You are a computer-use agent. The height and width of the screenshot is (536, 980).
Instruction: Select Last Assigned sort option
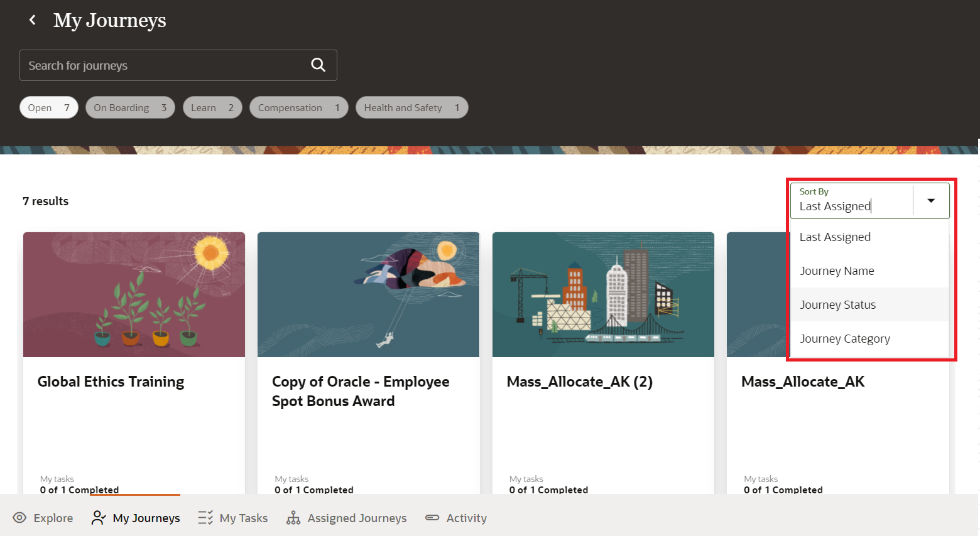(x=869, y=237)
